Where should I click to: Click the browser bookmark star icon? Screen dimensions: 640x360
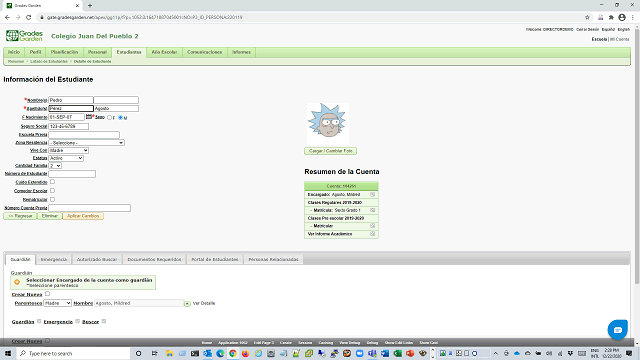pyautogui.click(x=587, y=17)
